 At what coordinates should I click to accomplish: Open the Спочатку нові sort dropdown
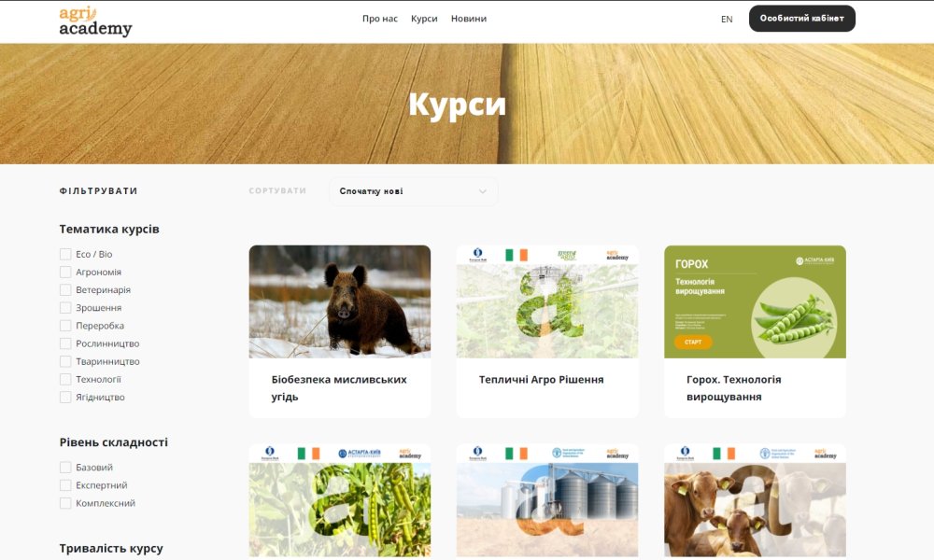point(414,191)
